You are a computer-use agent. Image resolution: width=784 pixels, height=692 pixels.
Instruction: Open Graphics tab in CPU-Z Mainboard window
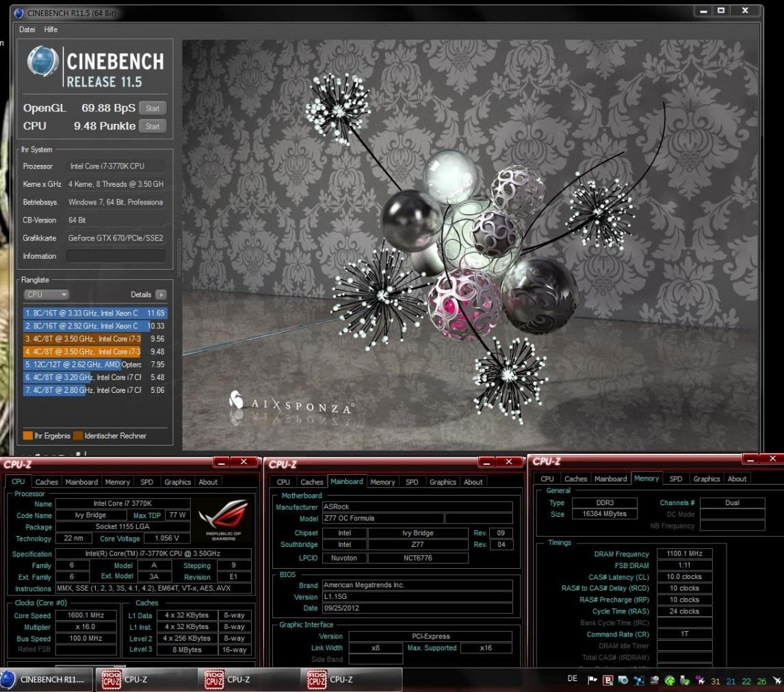pos(443,482)
